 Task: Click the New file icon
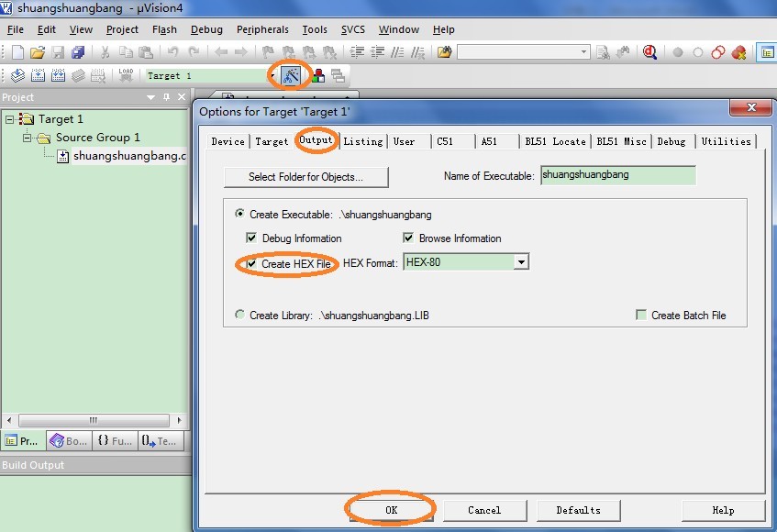coord(17,52)
